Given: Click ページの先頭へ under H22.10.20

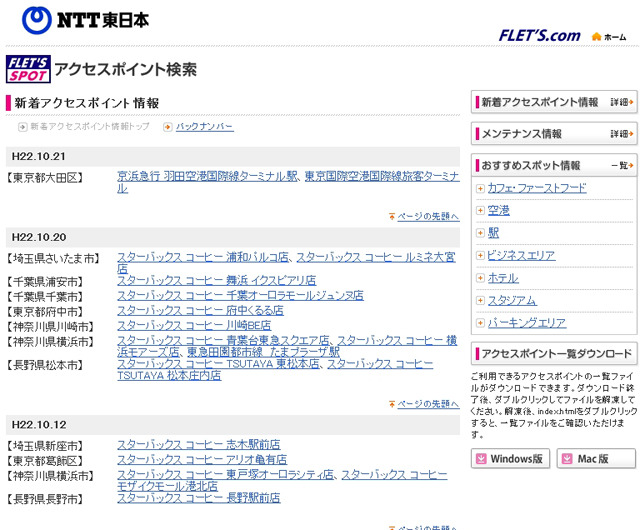Looking at the screenshot, I should pyautogui.click(x=428, y=404).
